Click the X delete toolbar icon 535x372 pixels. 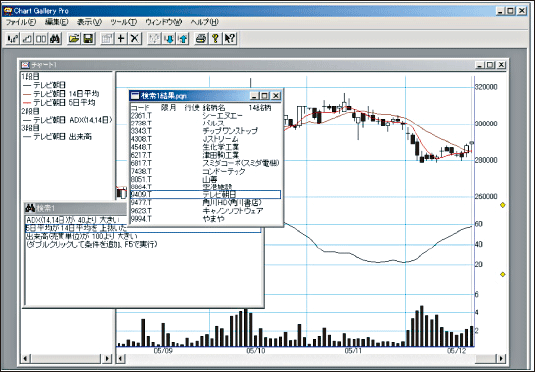coord(135,39)
